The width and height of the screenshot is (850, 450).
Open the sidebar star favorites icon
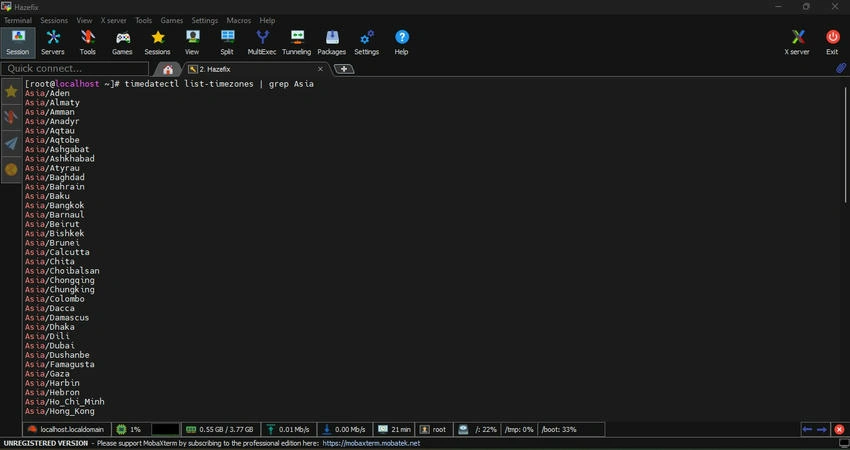[11, 92]
